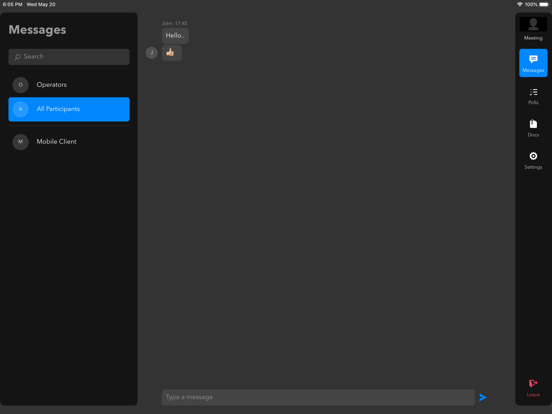Image resolution: width=552 pixels, height=414 pixels.
Task: Leave the meeting using the red icon
Action: 533,383
